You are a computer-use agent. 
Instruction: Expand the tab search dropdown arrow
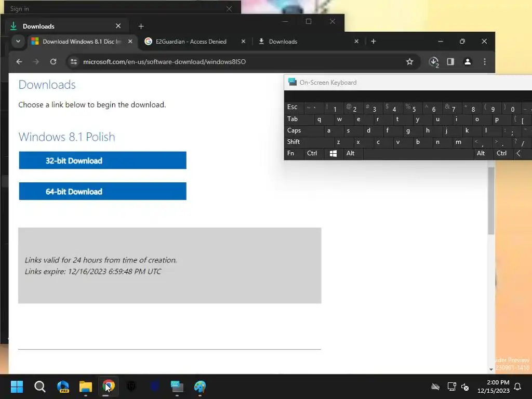18,42
